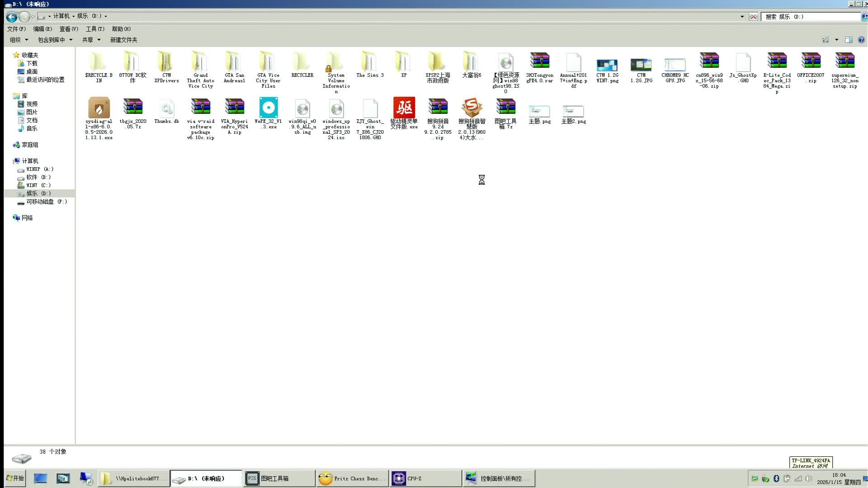Select the Annual+2017+int+Eng.pdf document
The width and height of the screenshot is (868, 488).
pyautogui.click(x=573, y=63)
